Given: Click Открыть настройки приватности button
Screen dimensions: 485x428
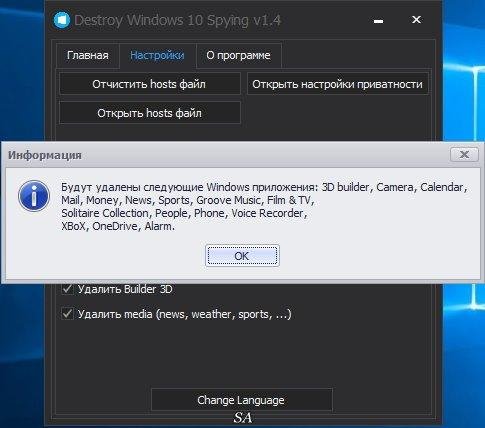Looking at the screenshot, I should pos(337,84).
